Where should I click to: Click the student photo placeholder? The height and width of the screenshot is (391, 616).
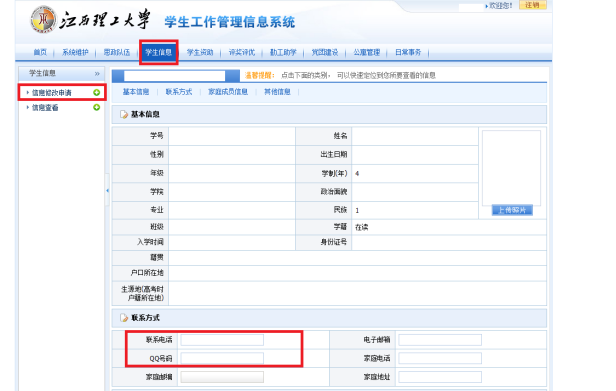(512, 168)
